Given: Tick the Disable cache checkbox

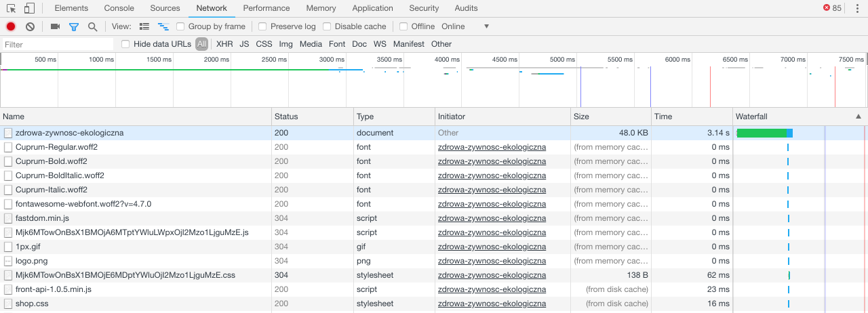Looking at the screenshot, I should click(x=327, y=26).
